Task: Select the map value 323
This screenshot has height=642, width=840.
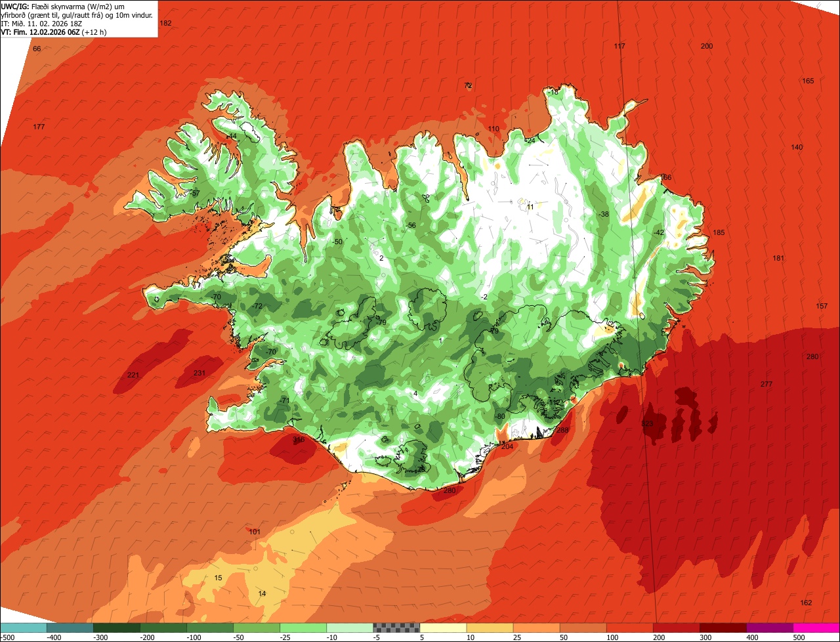Action: (647, 424)
